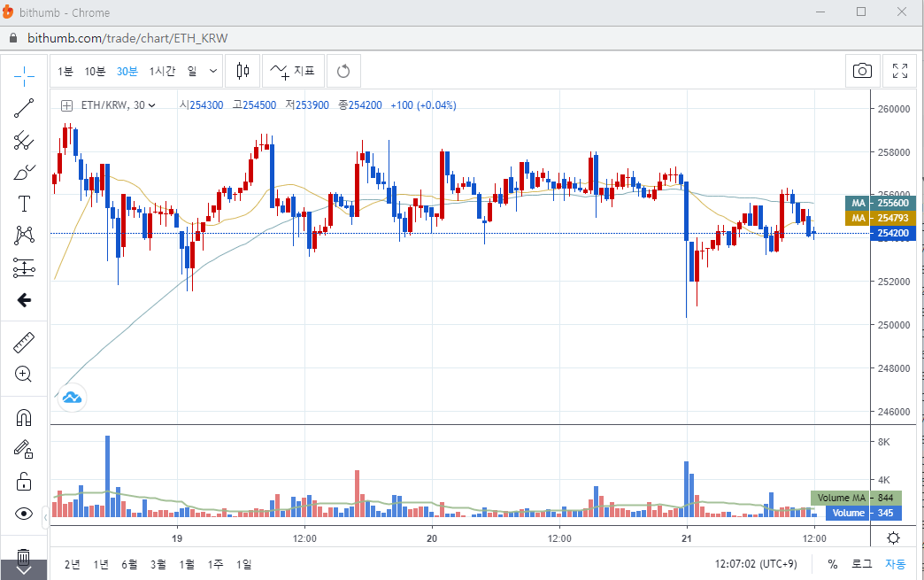
Task: Choose the brush drawing tool
Action: (24, 172)
